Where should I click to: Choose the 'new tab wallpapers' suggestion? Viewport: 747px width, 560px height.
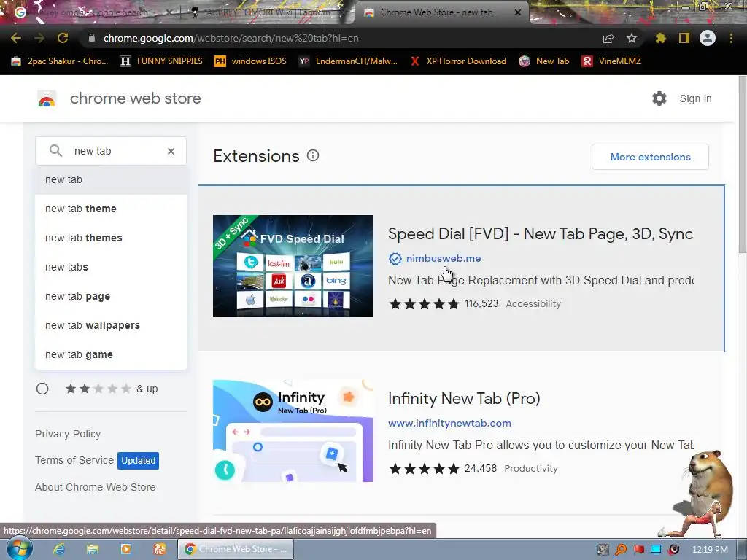coord(111,325)
